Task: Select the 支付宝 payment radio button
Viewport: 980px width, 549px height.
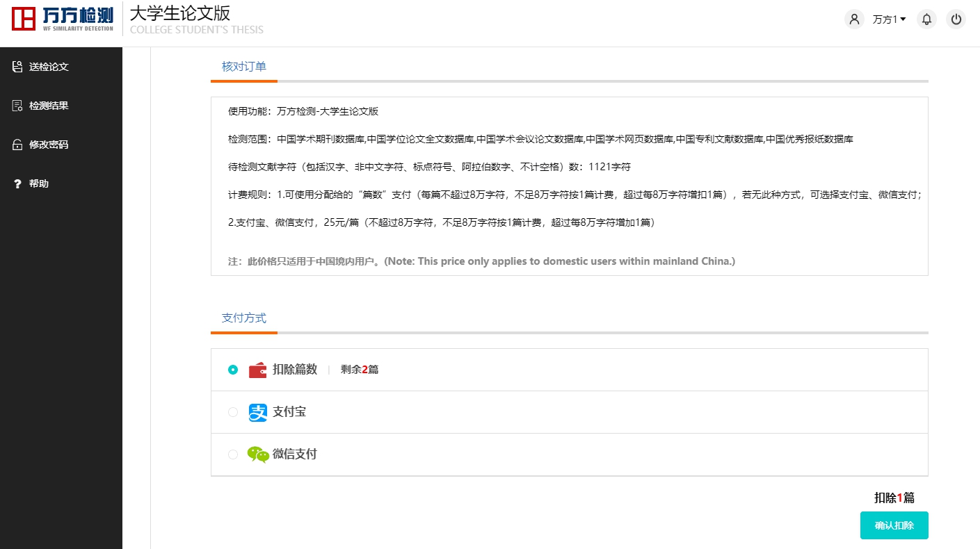Action: 233,412
